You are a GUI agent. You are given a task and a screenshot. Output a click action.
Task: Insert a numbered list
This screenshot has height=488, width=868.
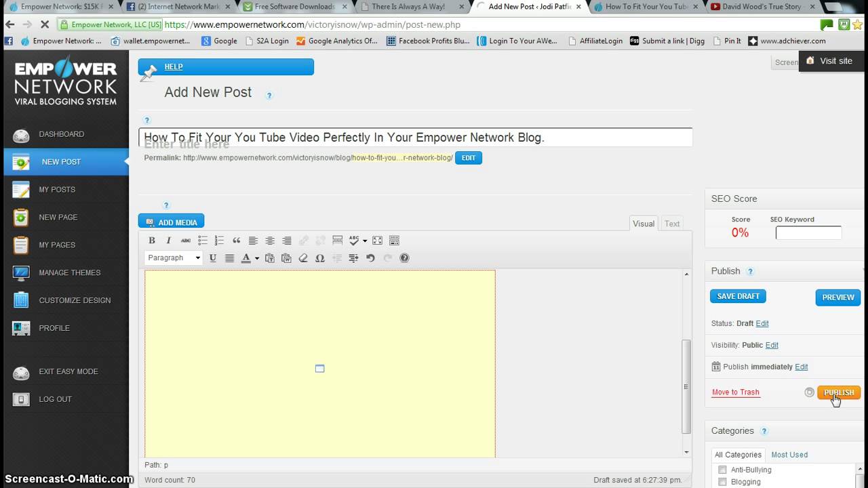219,241
